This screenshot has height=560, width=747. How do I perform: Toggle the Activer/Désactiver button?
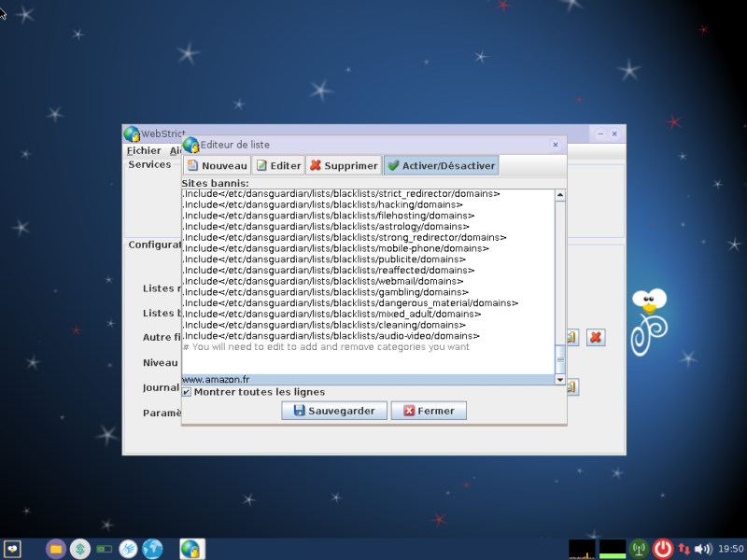[x=441, y=165]
